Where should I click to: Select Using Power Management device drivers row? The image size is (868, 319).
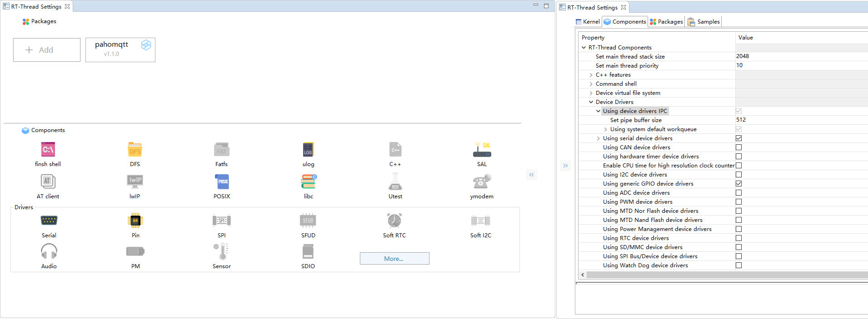(657, 229)
